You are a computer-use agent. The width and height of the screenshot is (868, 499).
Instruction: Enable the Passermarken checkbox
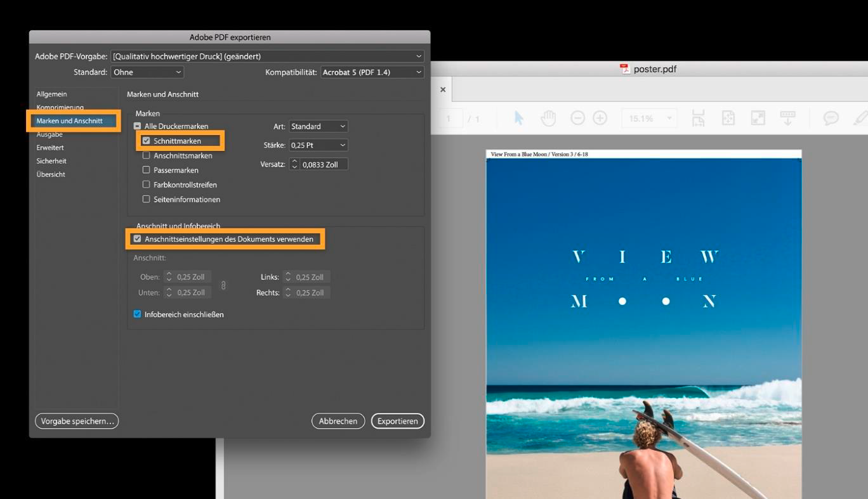147,170
